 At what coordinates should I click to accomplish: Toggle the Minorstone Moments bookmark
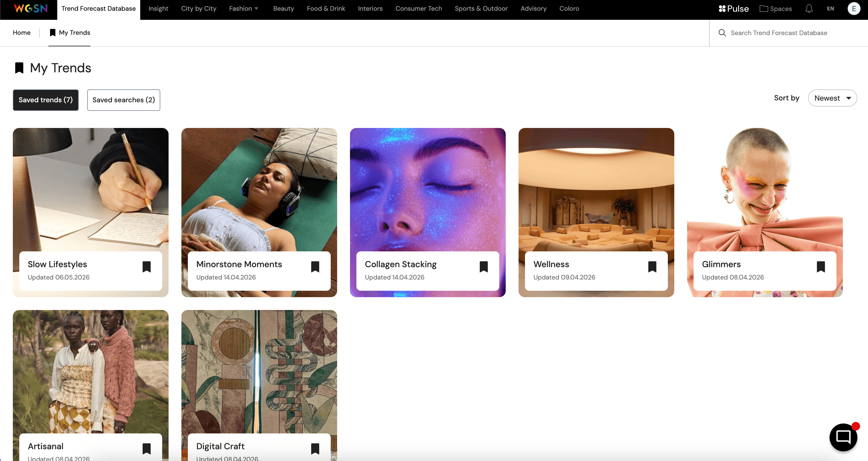(x=315, y=267)
